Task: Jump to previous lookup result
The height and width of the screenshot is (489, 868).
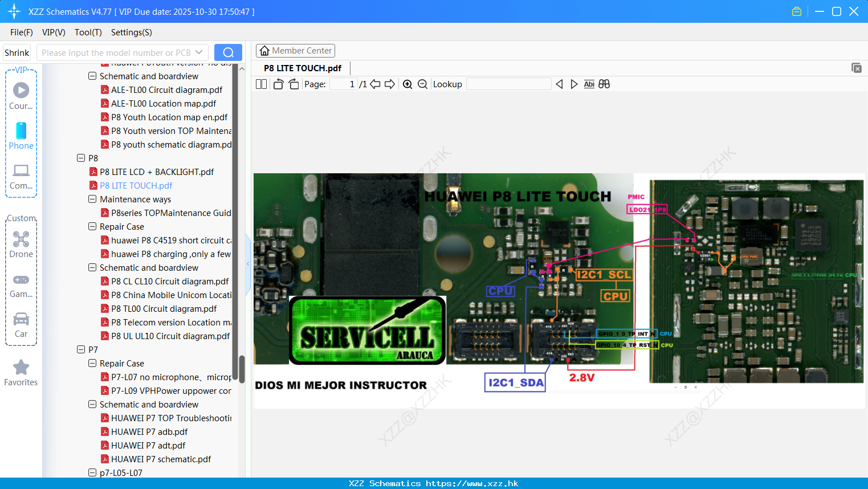Action: pyautogui.click(x=559, y=84)
